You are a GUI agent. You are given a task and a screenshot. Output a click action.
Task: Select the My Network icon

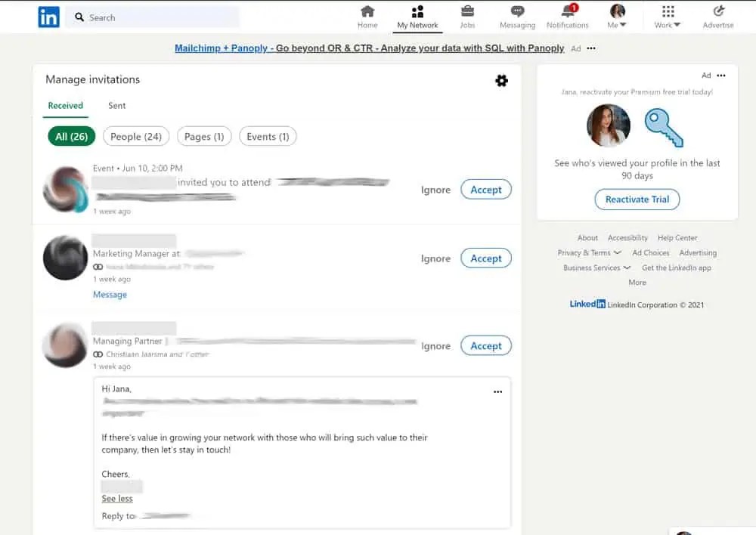point(417,17)
